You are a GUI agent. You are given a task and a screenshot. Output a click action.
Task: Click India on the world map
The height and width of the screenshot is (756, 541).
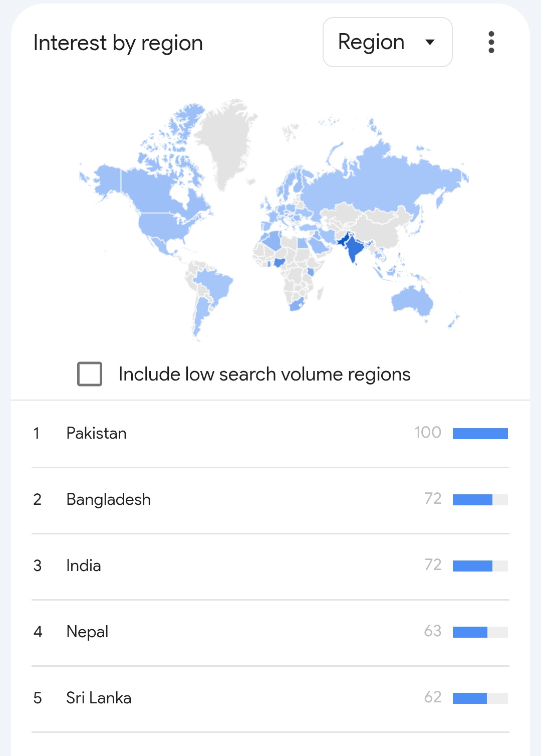coord(354,248)
